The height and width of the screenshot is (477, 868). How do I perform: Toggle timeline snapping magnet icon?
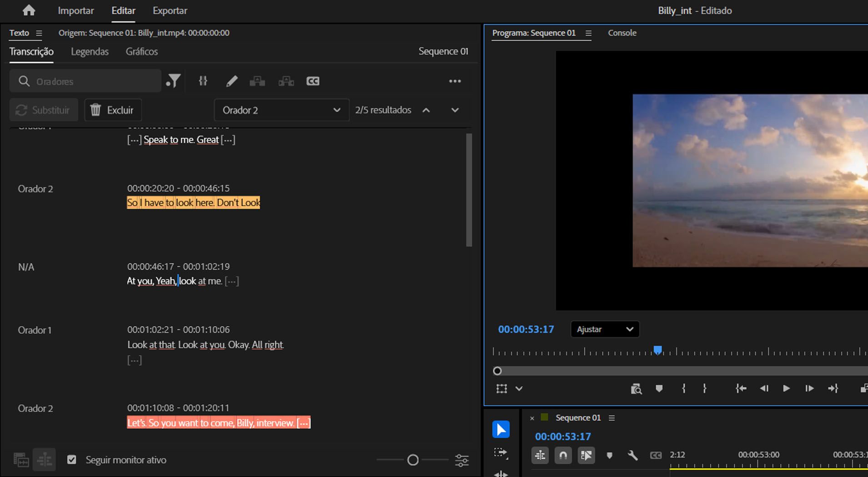(x=563, y=455)
